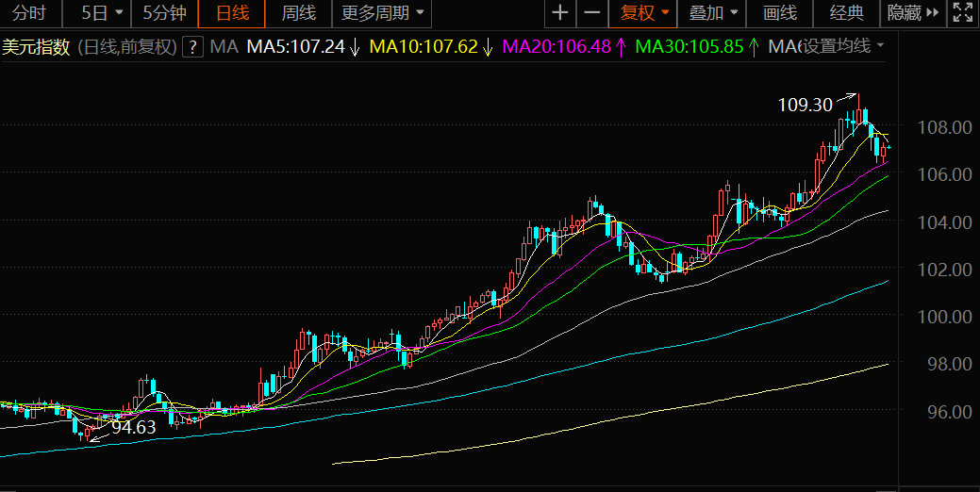This screenshot has height=492, width=980.
Task: Click the 108.00 price axis label
Action: click(x=944, y=127)
